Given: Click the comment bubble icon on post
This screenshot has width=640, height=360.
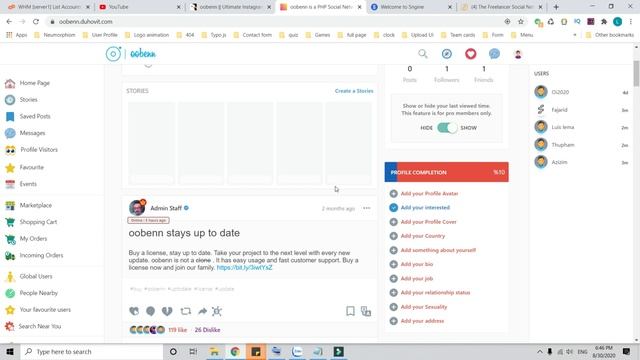Looking at the screenshot, I should point(150,311).
